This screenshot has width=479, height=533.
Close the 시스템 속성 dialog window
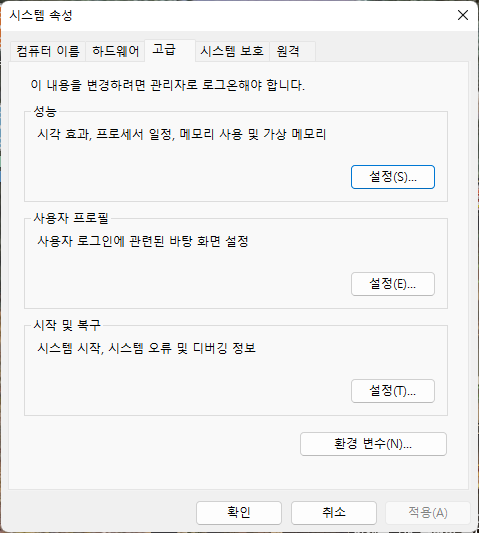[x=463, y=15]
